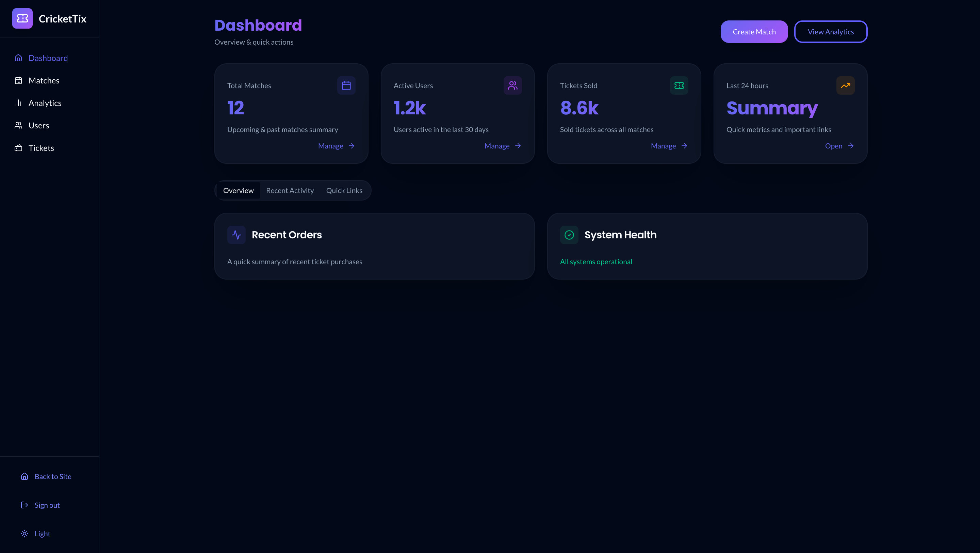
Task: Open Matches page from sidebar
Action: pos(44,81)
